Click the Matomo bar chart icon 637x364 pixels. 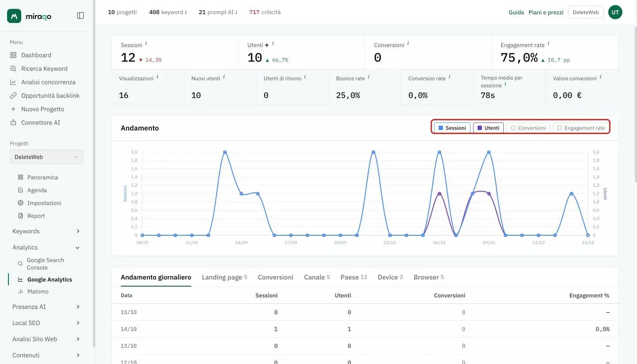(20, 291)
